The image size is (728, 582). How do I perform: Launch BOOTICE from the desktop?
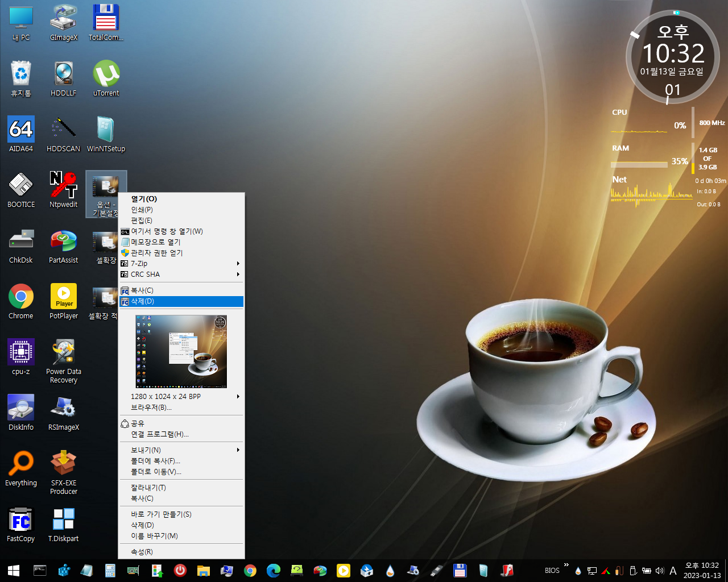(21, 190)
